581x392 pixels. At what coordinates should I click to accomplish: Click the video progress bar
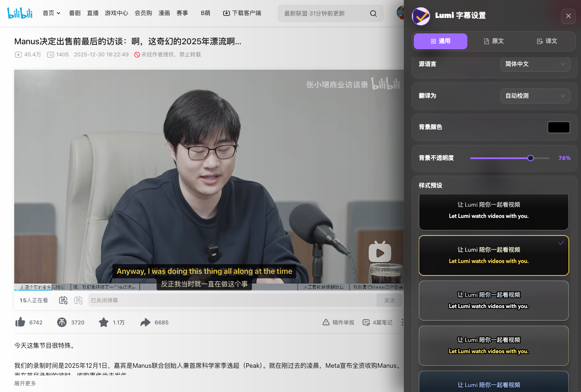[x=209, y=290]
